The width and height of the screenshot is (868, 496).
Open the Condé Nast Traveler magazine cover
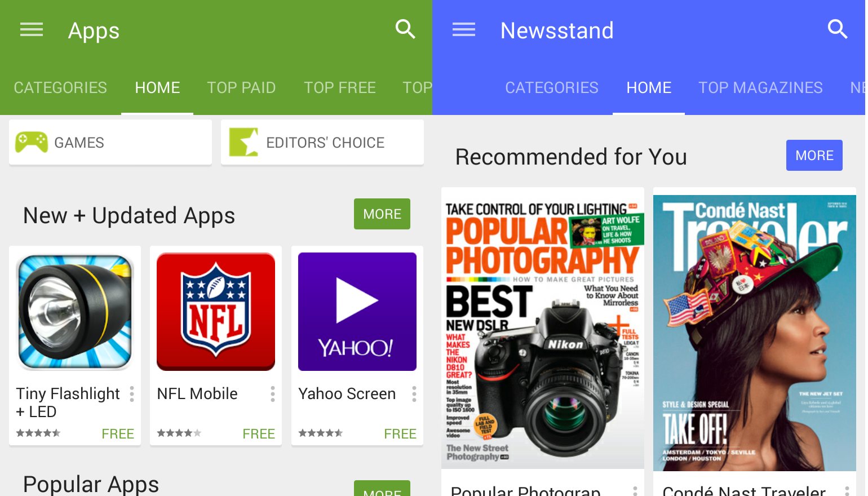click(755, 333)
